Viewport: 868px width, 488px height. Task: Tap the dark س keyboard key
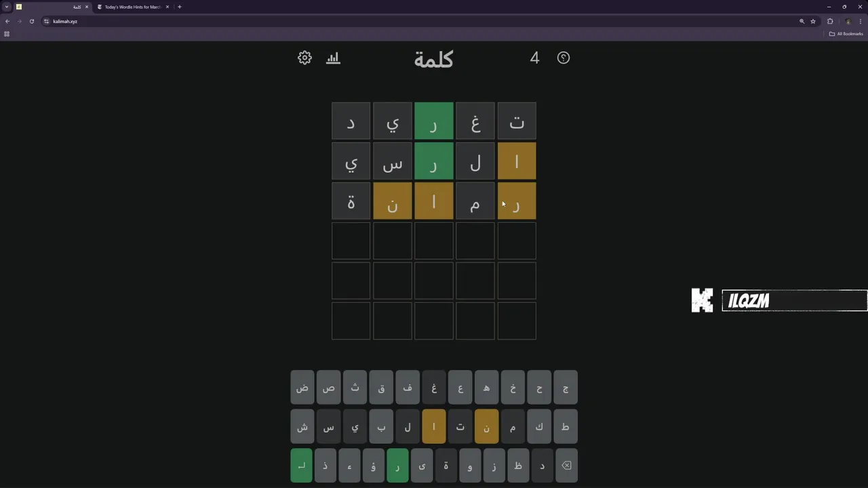click(x=328, y=427)
